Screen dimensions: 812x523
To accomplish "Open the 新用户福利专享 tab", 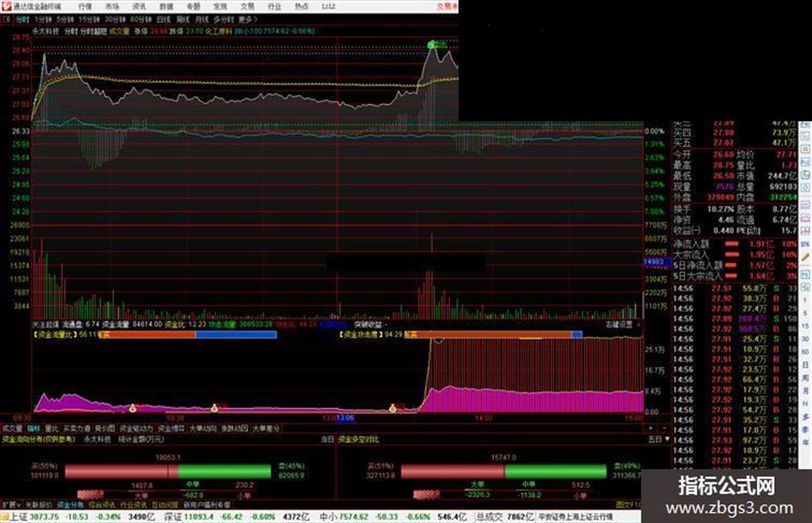I will 206,504.
